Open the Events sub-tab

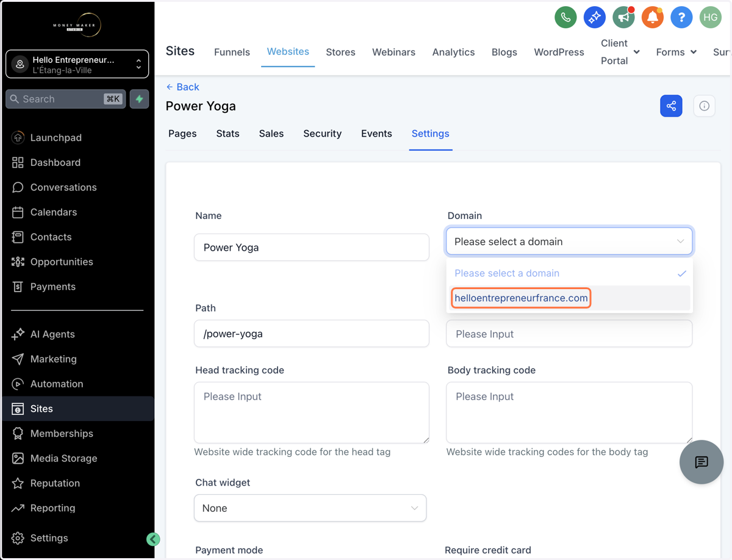click(x=376, y=134)
